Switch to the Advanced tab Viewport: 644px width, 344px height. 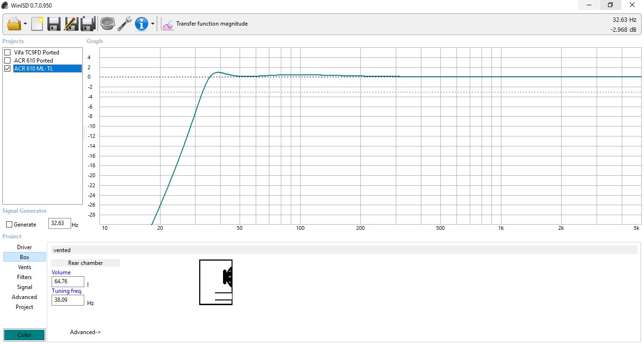[x=25, y=297]
